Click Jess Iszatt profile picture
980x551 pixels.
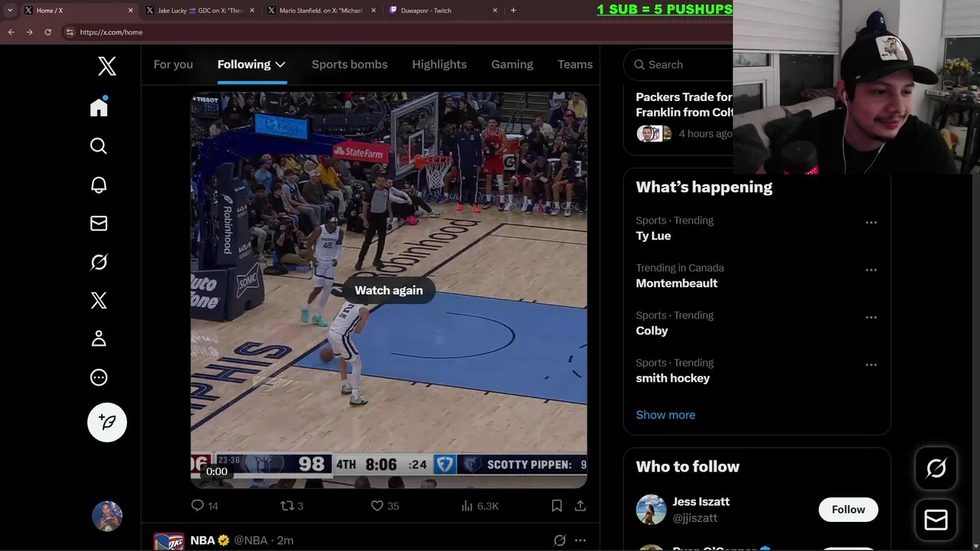click(x=651, y=510)
